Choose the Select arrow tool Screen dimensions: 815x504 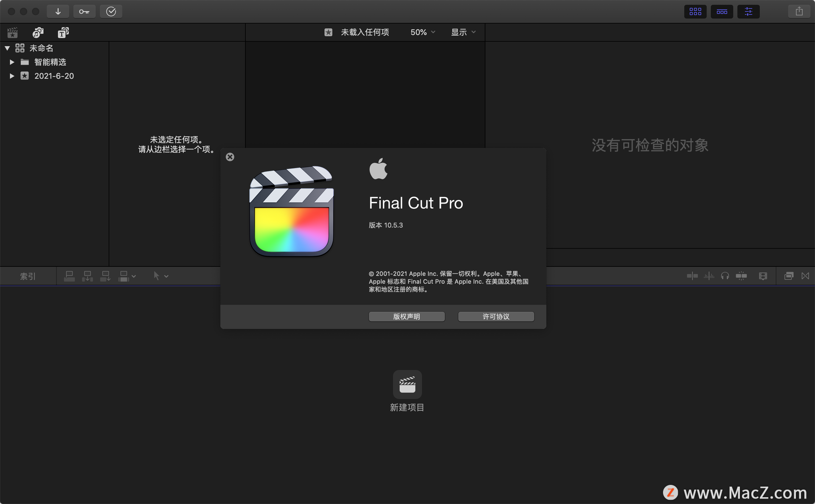pos(156,276)
